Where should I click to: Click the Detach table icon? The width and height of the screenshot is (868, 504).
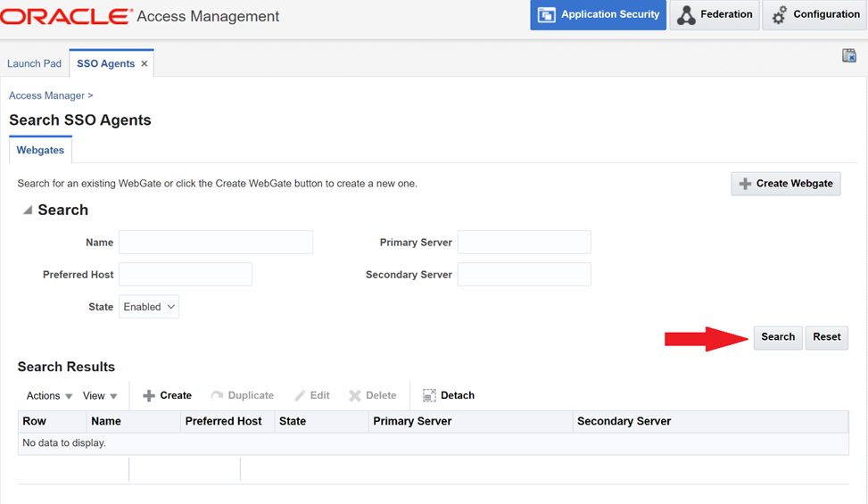tap(429, 395)
